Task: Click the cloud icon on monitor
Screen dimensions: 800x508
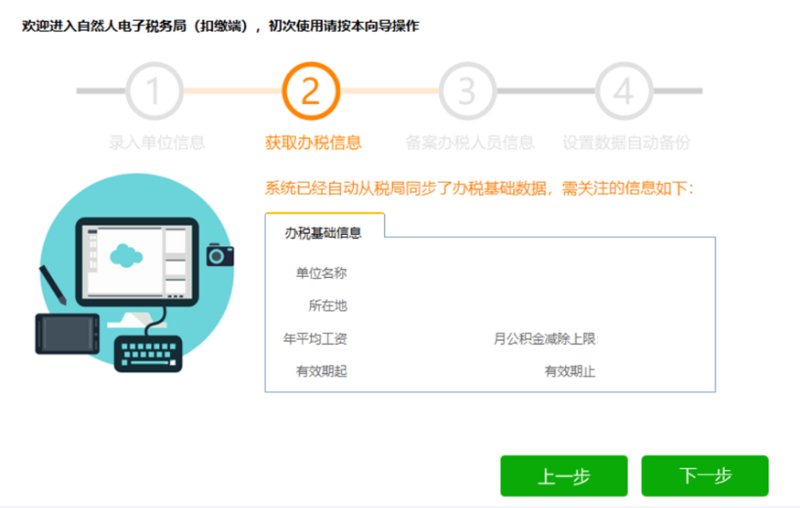Action: (125, 255)
